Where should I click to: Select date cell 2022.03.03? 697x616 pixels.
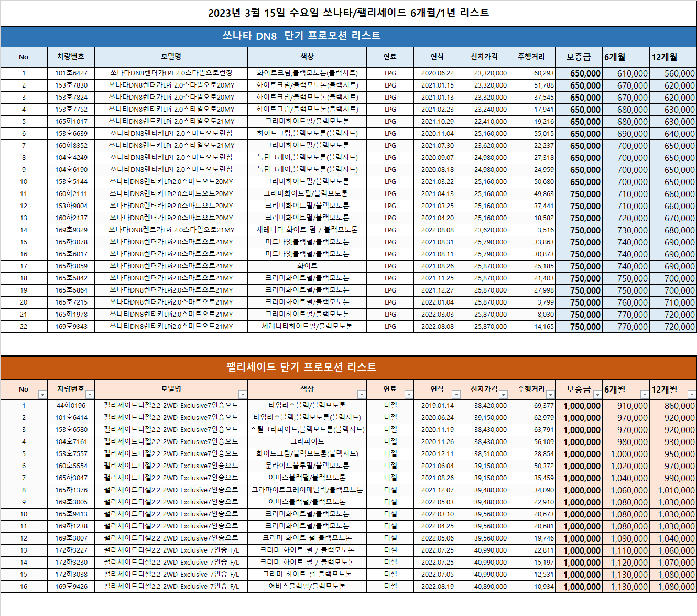[437, 315]
